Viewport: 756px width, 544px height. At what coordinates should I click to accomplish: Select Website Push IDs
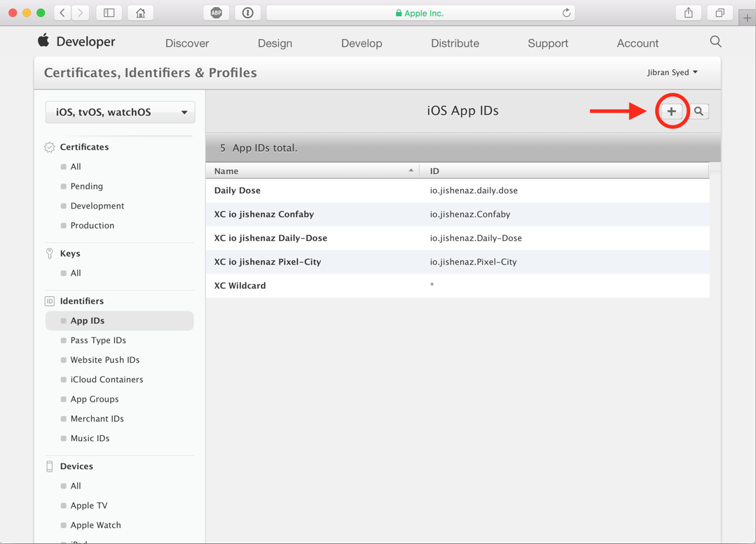[x=104, y=360]
